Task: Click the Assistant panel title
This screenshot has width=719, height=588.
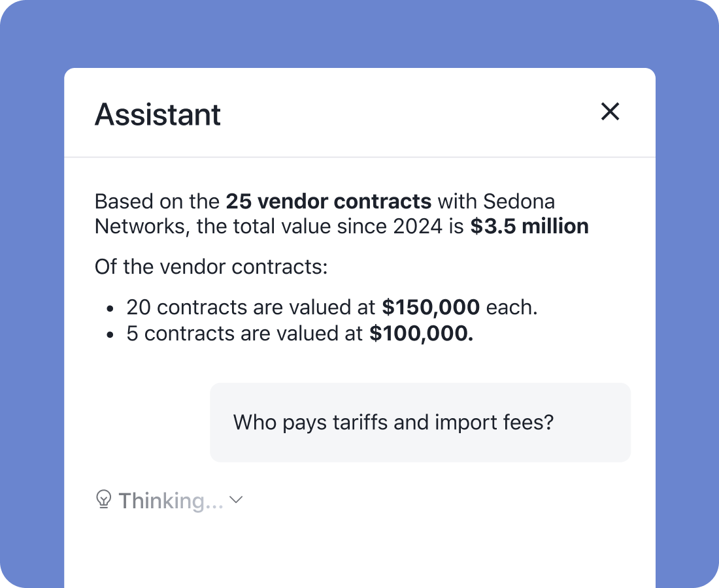Action: (158, 114)
